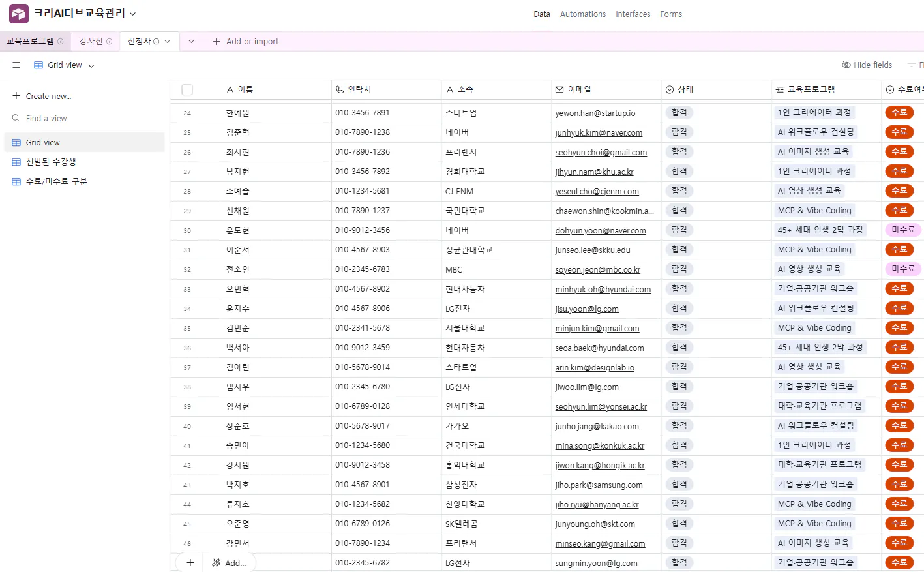This screenshot has height=572, width=924.
Task: Click the Hide fields button
Action: pos(867,65)
